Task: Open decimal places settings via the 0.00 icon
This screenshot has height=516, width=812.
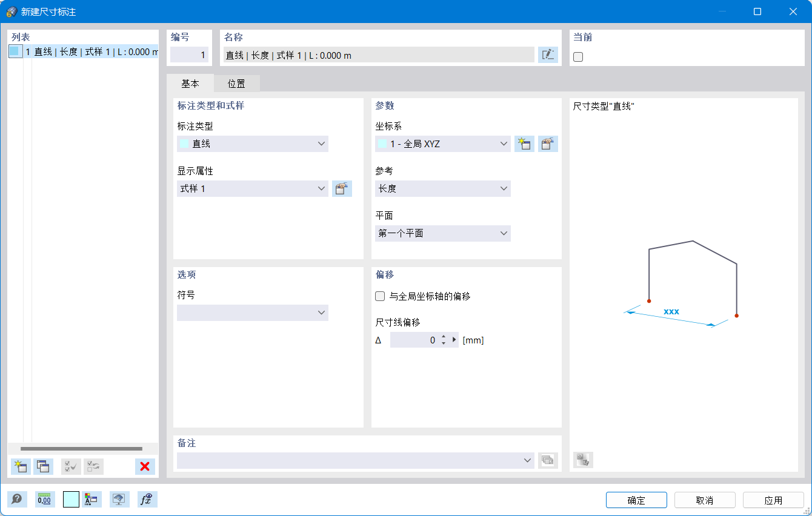Action: click(x=44, y=499)
